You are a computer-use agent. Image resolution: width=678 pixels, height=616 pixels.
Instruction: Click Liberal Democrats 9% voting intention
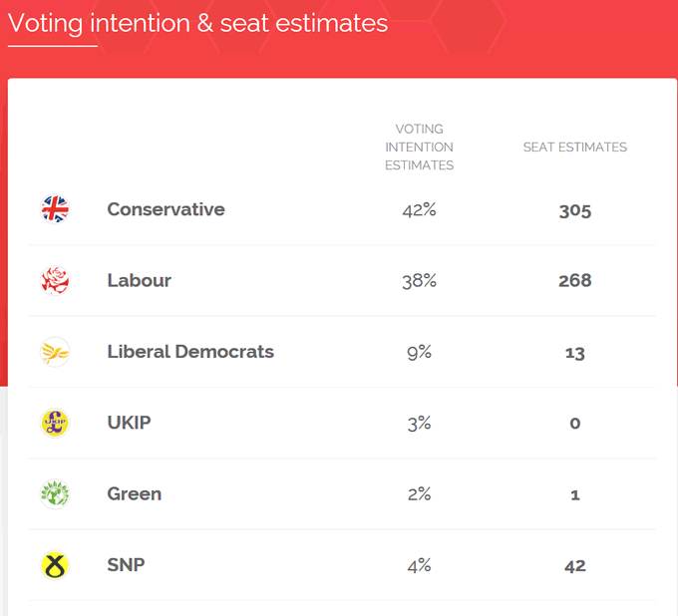(x=419, y=352)
